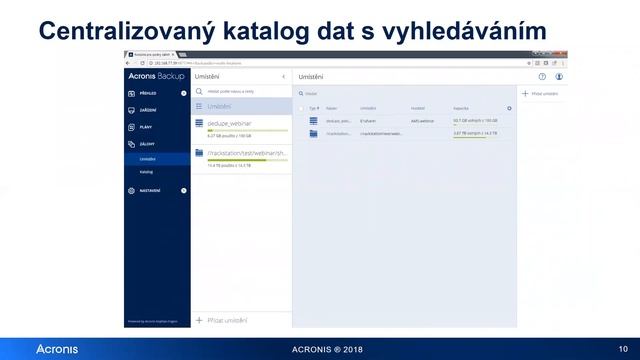Click Přidat umístění button on the right

click(x=540, y=93)
